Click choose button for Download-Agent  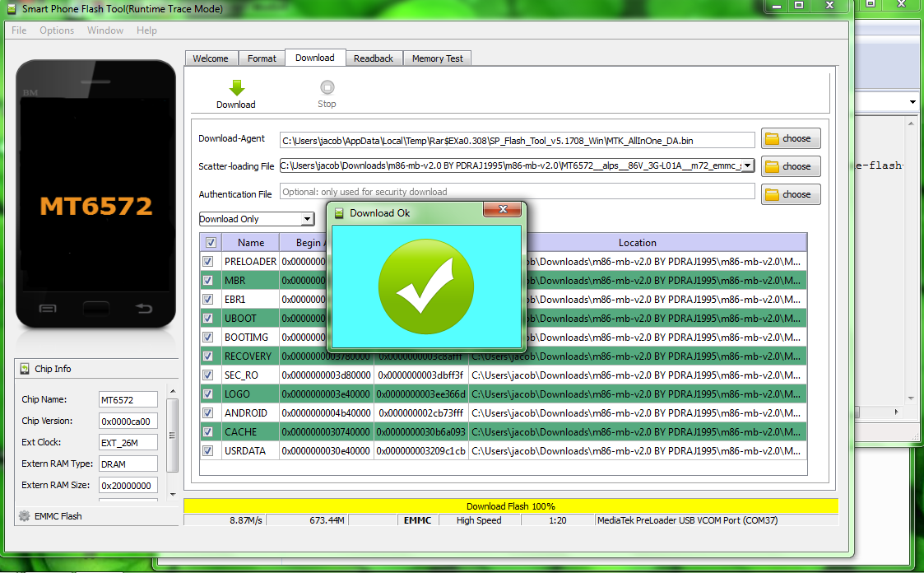[x=791, y=138]
